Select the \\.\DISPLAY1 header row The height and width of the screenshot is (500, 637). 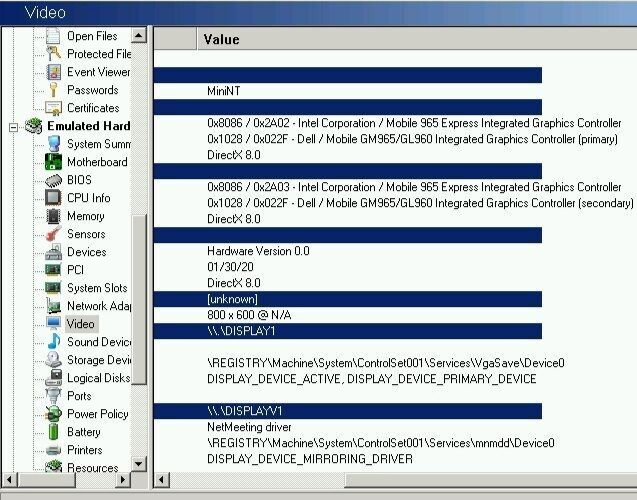point(348,331)
